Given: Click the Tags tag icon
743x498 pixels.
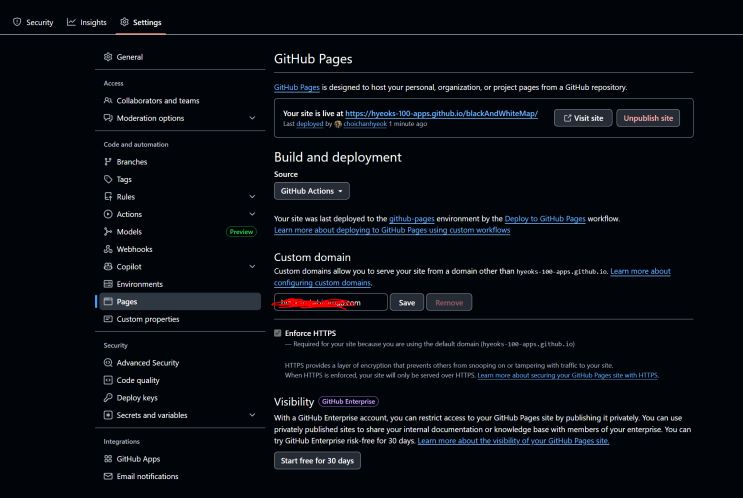Looking at the screenshot, I should (108, 179).
